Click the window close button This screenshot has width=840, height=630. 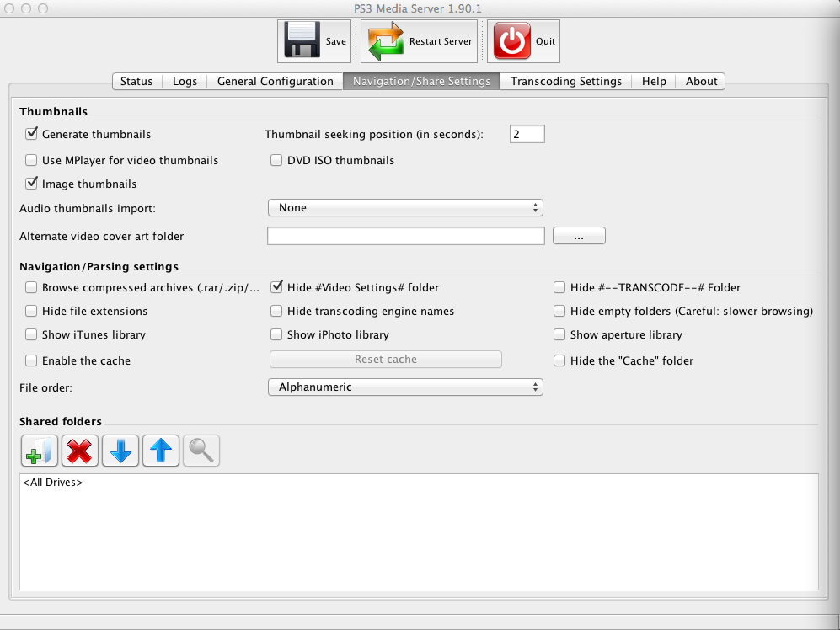pyautogui.click(x=9, y=8)
